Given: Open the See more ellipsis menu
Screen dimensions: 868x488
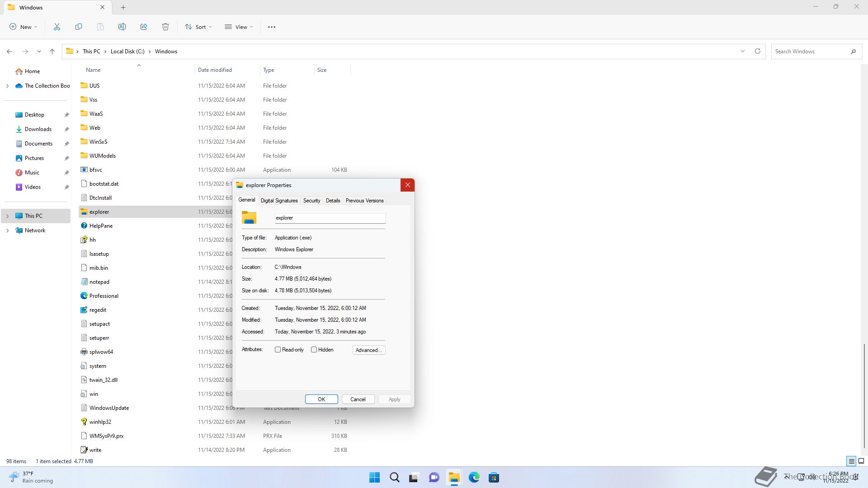Looking at the screenshot, I should (272, 27).
